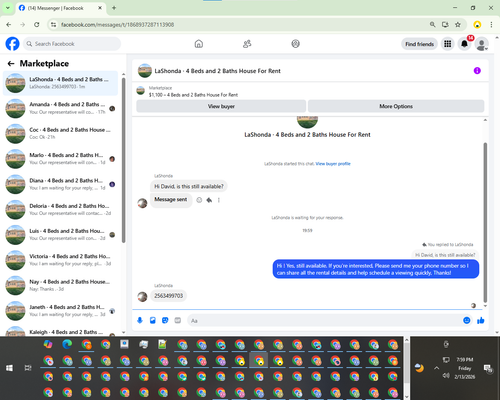Open the notifications bell
Viewport: 500px width, 400px height.
click(464, 44)
